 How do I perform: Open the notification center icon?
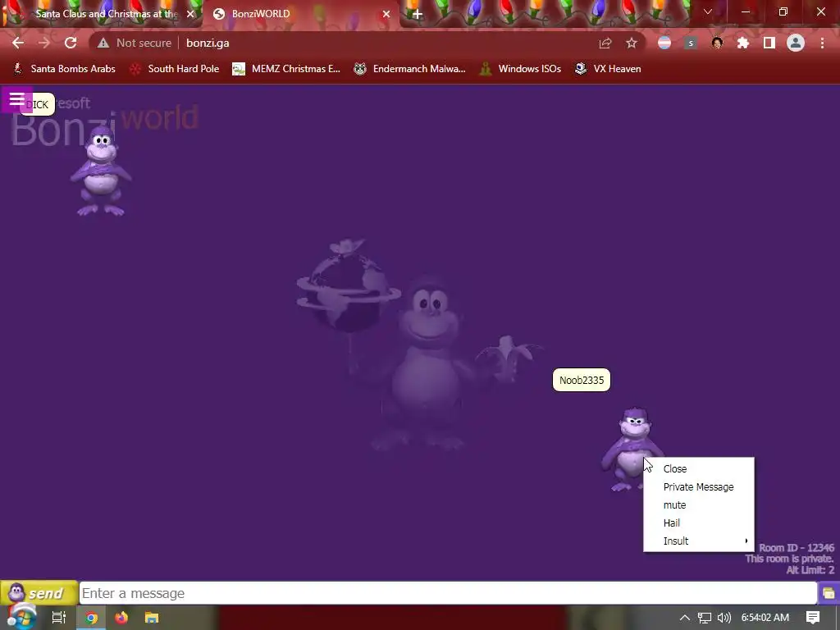[x=813, y=618]
